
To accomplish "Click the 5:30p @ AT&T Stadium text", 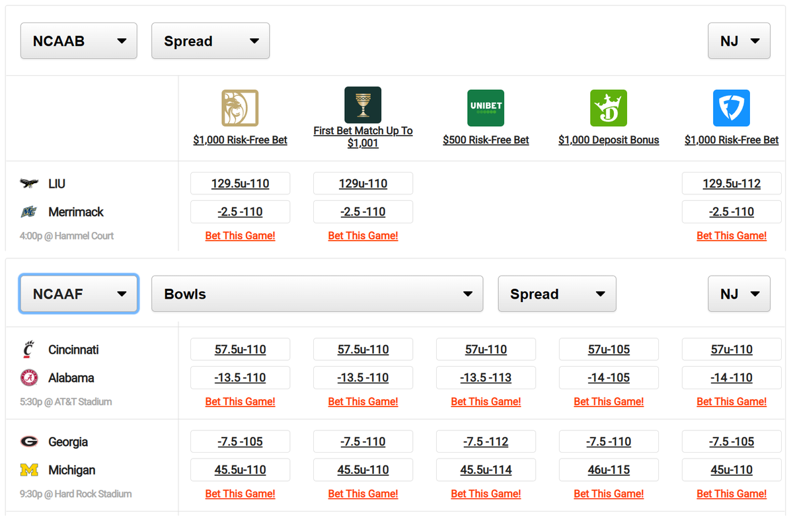I will tap(66, 402).
